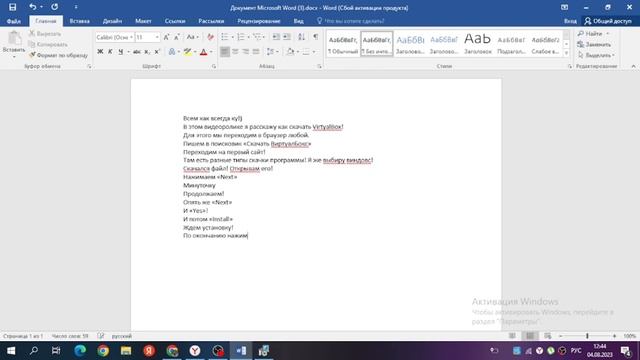Screen dimensions: 640x360
Task: Expand the styles gallery more arrow
Action: pyautogui.click(x=566, y=53)
